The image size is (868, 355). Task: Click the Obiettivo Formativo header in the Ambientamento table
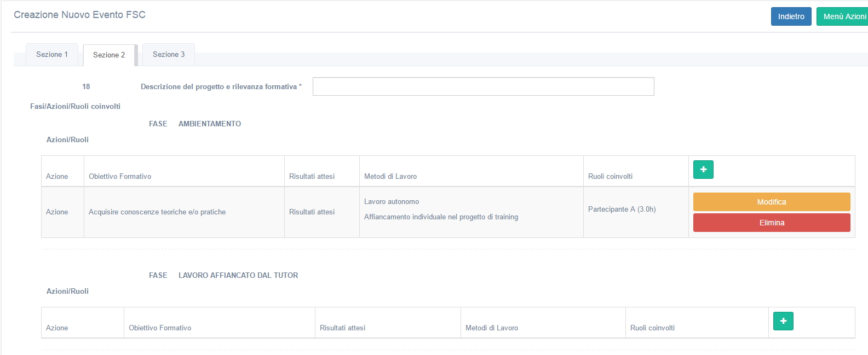120,177
